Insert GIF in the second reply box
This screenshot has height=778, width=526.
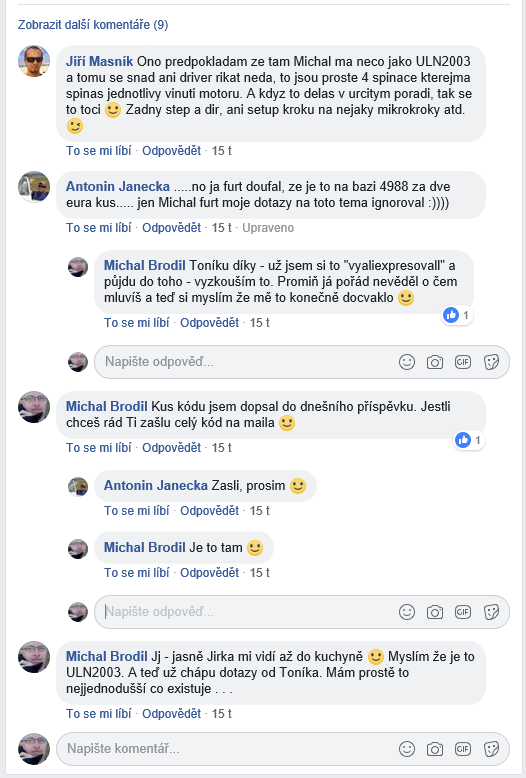(x=463, y=612)
